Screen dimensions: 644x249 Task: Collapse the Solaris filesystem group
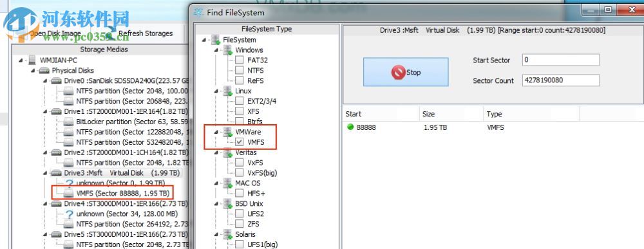coord(216,235)
